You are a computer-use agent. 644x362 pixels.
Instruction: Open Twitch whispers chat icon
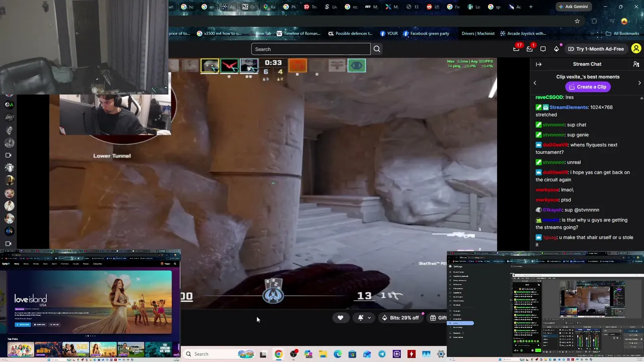pyautogui.click(x=543, y=49)
